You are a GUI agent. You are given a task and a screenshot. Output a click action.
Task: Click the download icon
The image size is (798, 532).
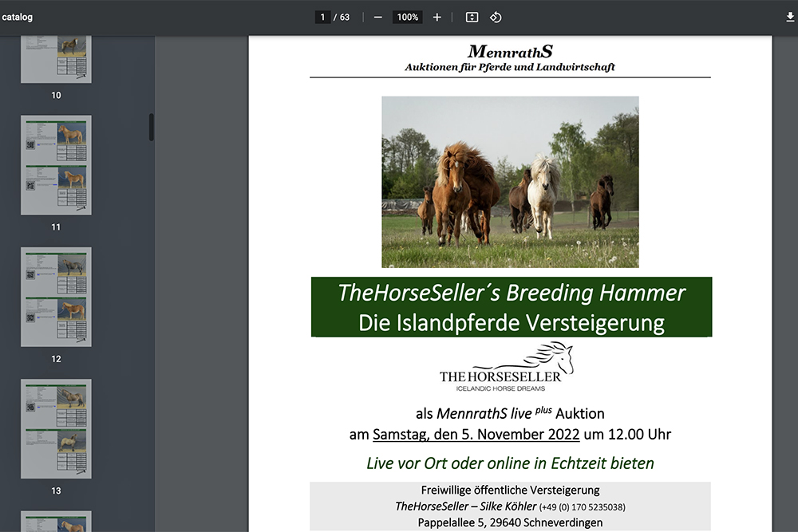[790, 18]
